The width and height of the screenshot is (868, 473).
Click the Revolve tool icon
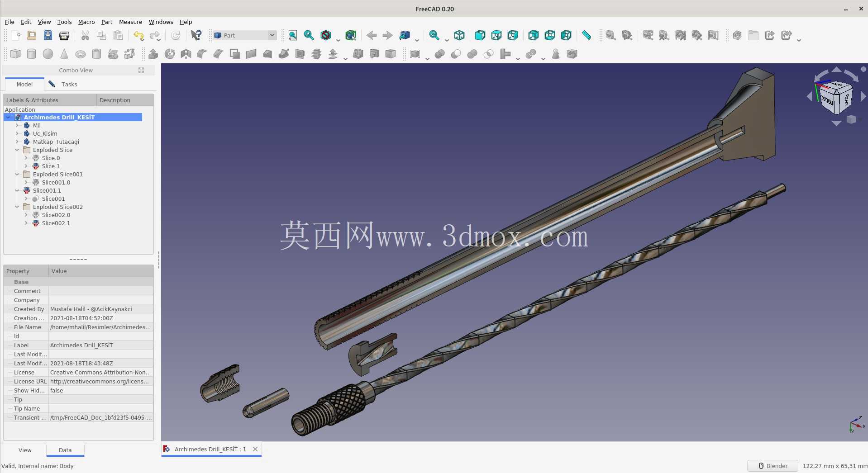[x=170, y=54]
